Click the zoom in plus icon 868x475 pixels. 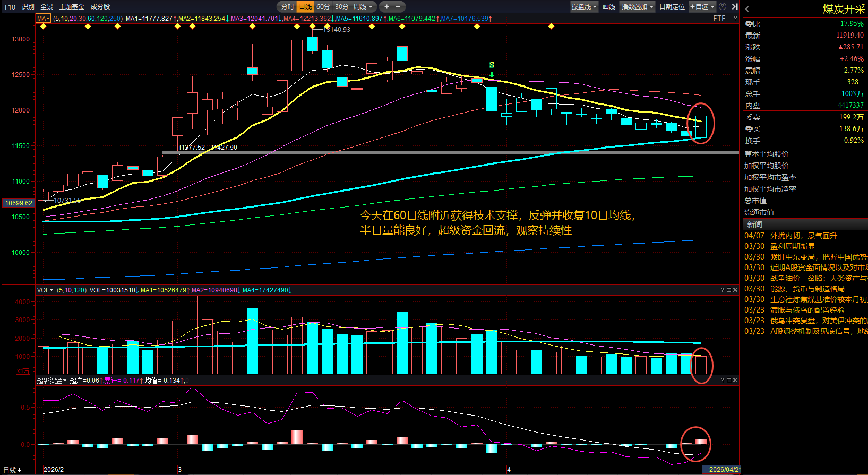click(386, 6)
